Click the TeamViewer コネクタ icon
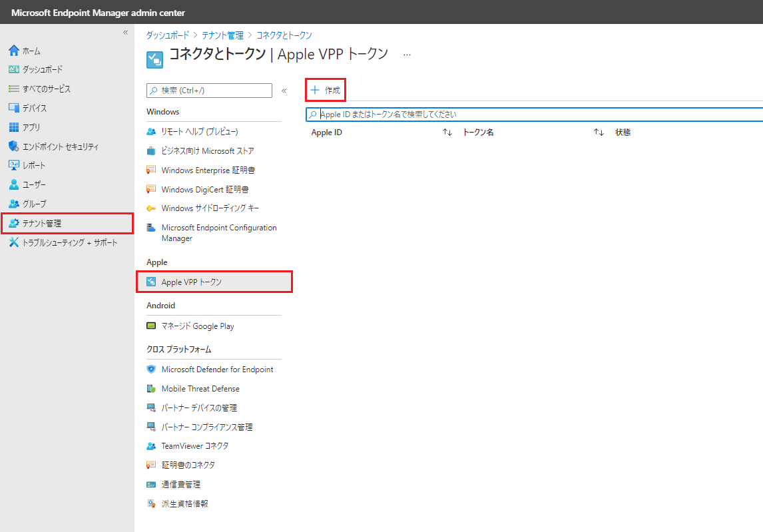Viewport: 763px width, 532px height. [151, 446]
